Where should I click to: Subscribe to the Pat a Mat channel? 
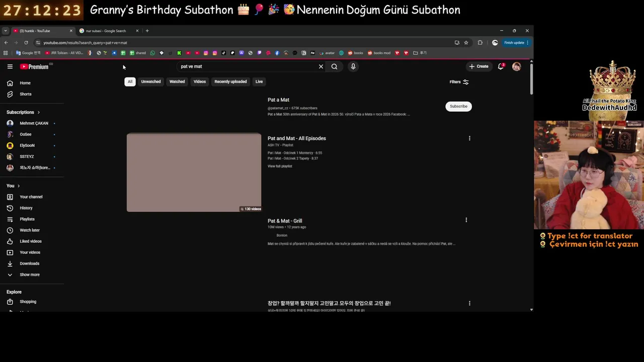coord(458,106)
